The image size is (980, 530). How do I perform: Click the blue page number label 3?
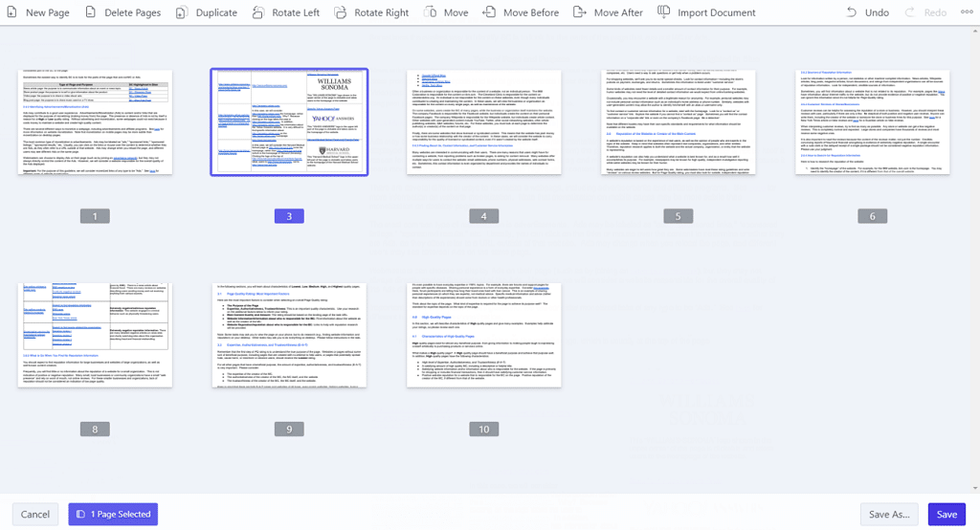click(x=289, y=216)
